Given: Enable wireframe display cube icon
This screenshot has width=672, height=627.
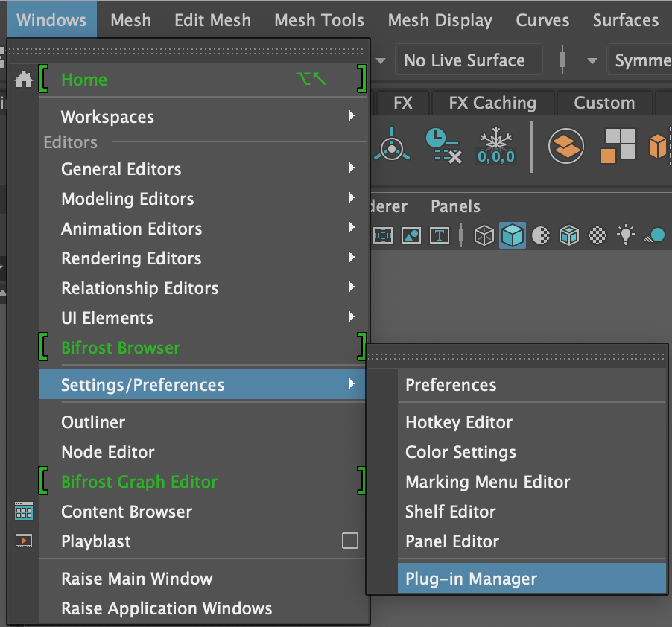Looking at the screenshot, I should [484, 235].
